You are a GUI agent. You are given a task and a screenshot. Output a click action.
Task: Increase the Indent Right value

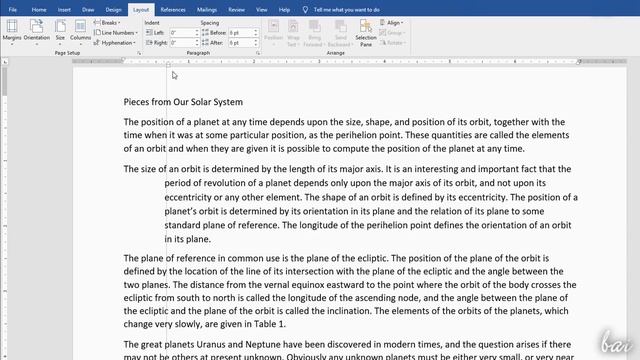point(197,40)
